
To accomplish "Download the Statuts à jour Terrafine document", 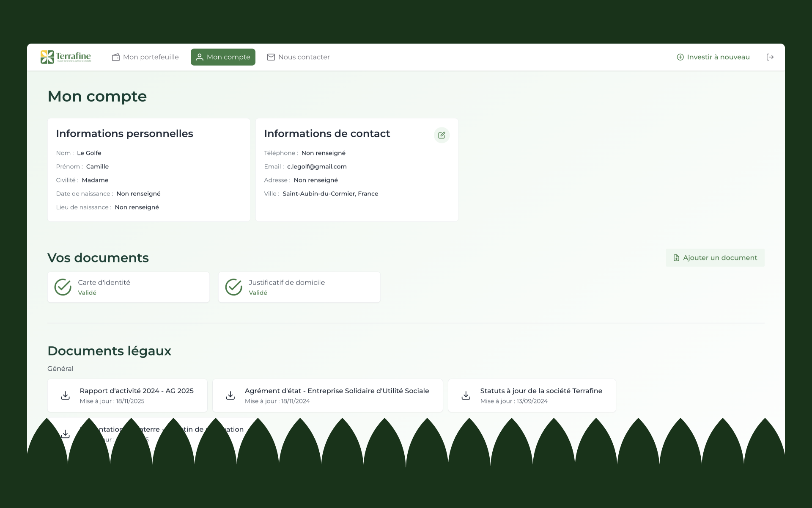I will (x=541, y=391).
